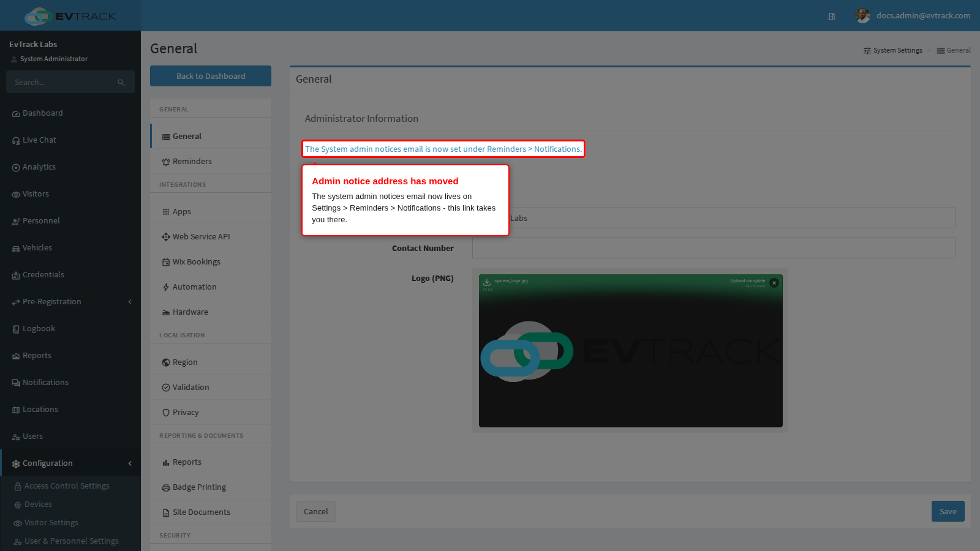Open Live Chat in the sidebar
The height and width of the screenshot is (551, 980).
point(70,140)
